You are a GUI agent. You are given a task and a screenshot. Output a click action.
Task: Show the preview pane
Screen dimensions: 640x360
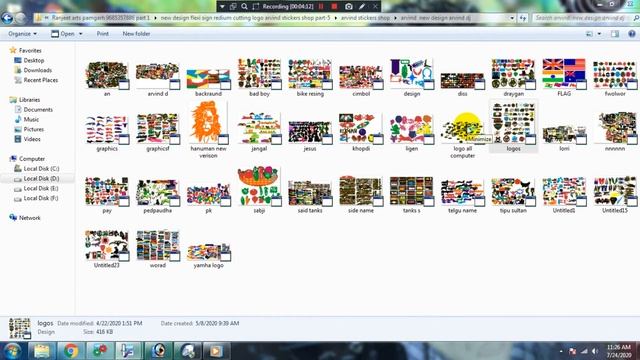pos(615,34)
